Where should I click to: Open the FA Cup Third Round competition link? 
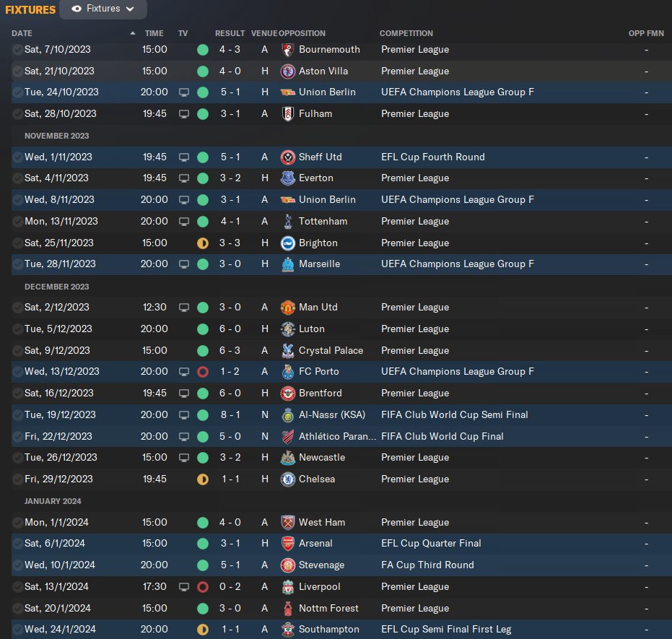(x=427, y=565)
